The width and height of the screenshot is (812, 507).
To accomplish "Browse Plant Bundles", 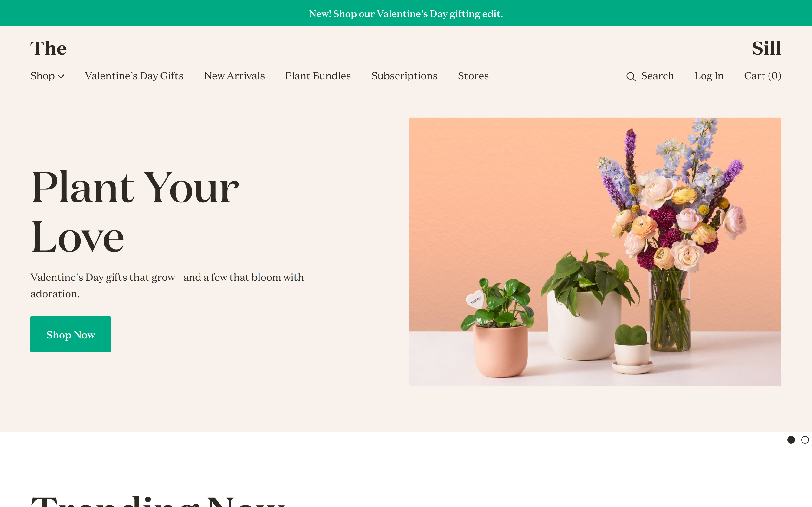I will (318, 76).
